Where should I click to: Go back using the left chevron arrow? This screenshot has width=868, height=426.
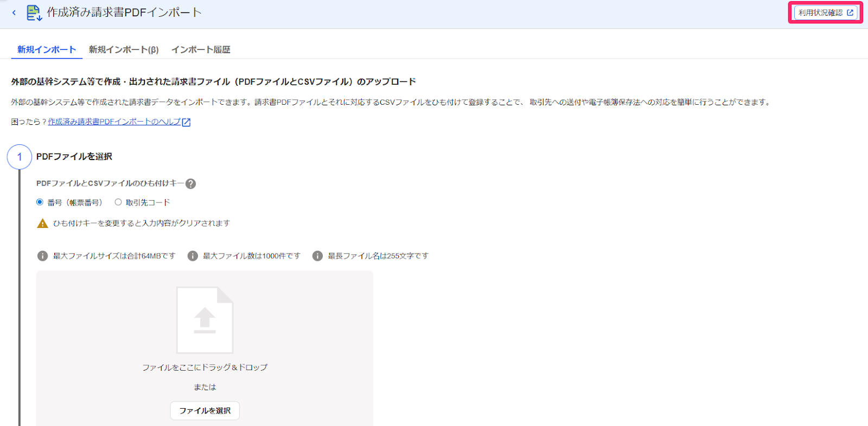point(14,12)
